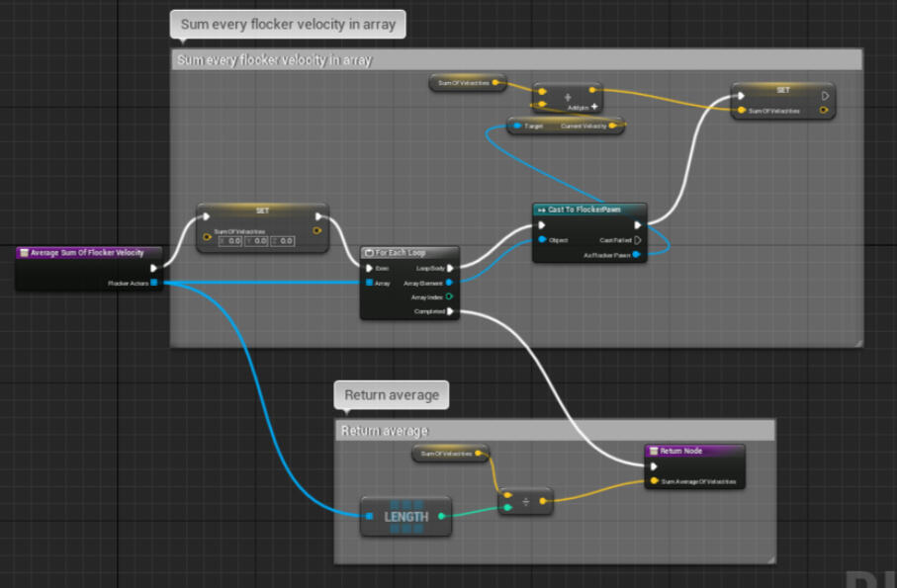The height and width of the screenshot is (588, 897).
Task: Click the As Flocker Pawn output pin
Action: (x=638, y=254)
